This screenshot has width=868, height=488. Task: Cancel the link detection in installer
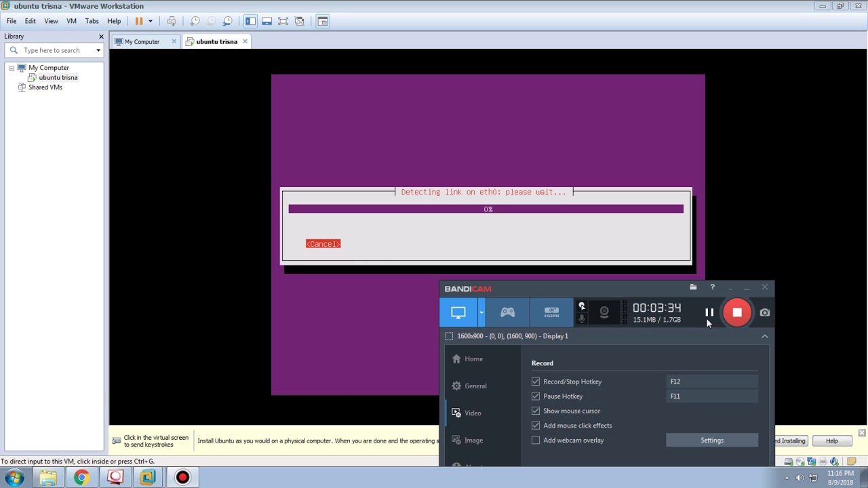coord(323,244)
